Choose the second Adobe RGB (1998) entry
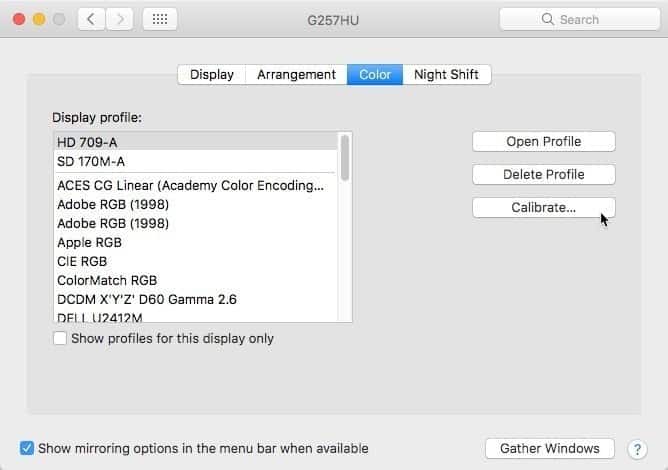Viewport: 668px width, 470px height. [196, 223]
